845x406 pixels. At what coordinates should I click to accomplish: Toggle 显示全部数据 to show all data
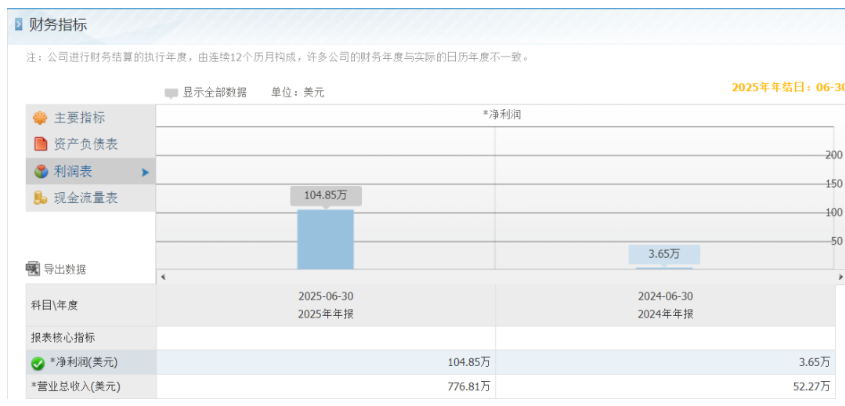point(214,92)
